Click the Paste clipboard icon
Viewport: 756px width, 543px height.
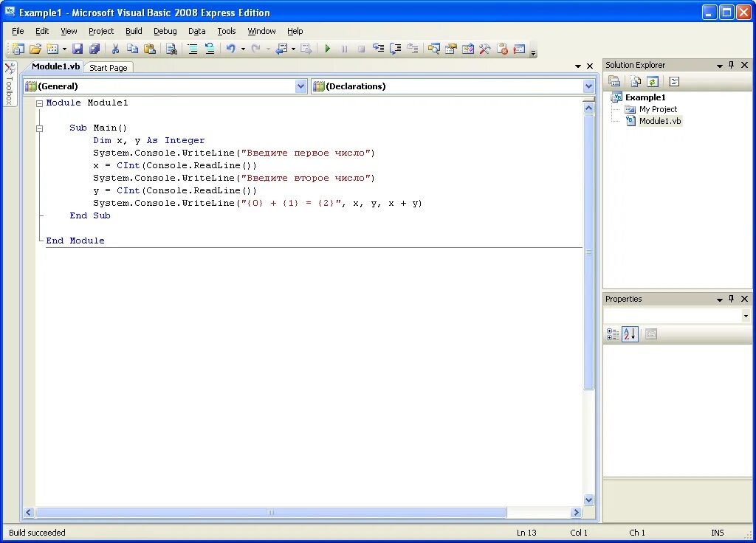pos(149,49)
